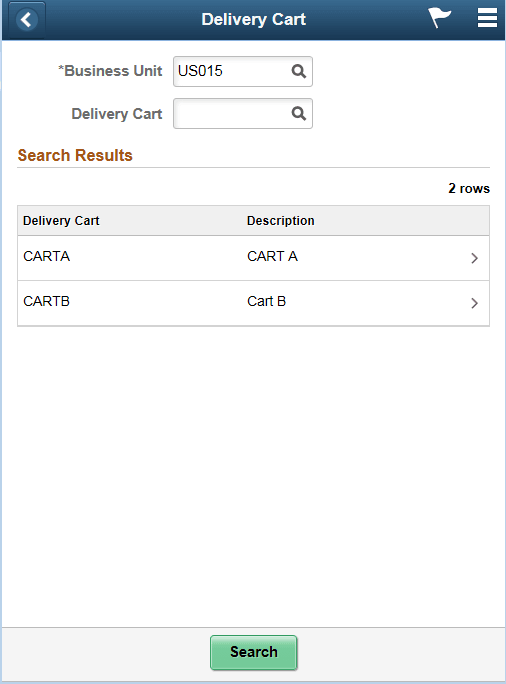Click the Search Results heading

point(75,155)
